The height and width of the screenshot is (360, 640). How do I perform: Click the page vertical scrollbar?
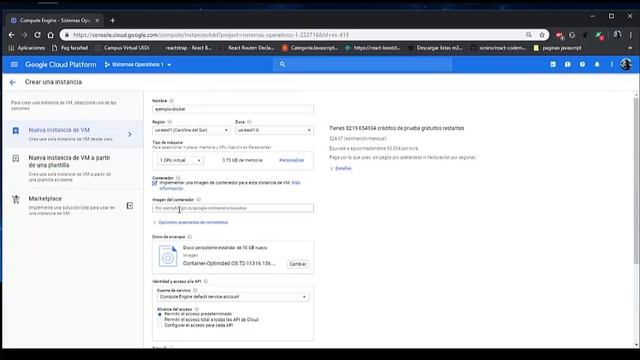[x=636, y=180]
